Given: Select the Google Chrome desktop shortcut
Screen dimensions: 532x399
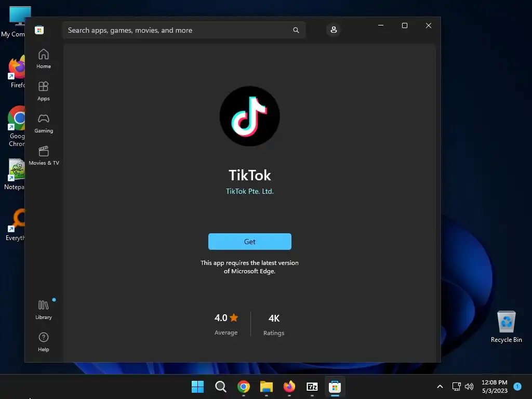Looking at the screenshot, I should click(16, 127).
